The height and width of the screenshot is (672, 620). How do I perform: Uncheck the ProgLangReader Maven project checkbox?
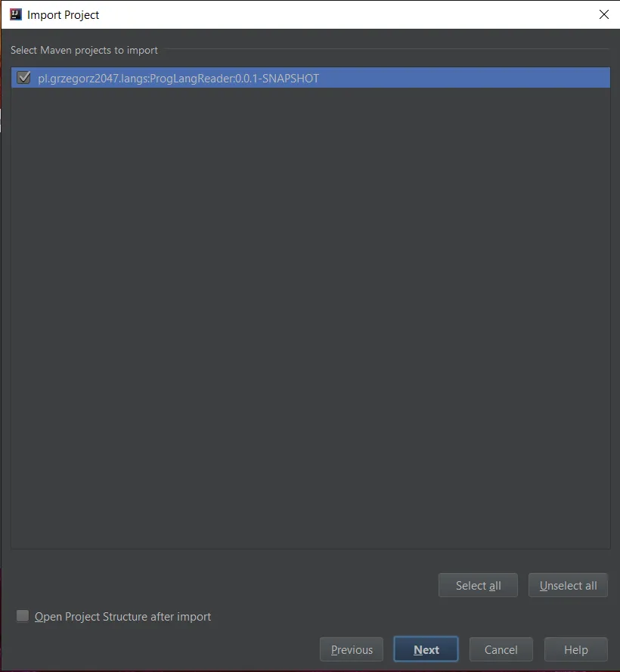pyautogui.click(x=23, y=78)
